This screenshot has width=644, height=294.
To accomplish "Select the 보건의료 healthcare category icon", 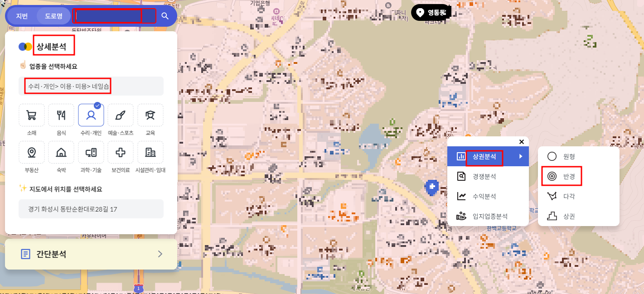I will pyautogui.click(x=121, y=152).
